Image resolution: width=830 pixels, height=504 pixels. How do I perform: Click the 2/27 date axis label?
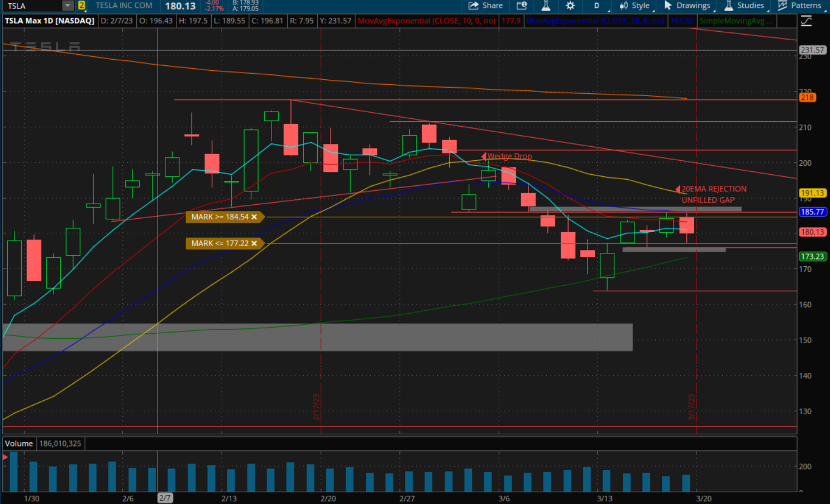tap(407, 498)
